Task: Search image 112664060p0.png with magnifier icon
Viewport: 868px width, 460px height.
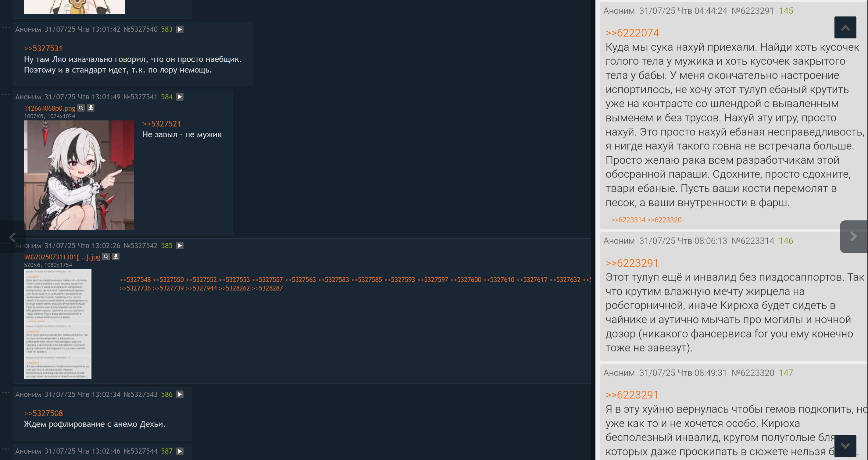Action: [x=81, y=108]
